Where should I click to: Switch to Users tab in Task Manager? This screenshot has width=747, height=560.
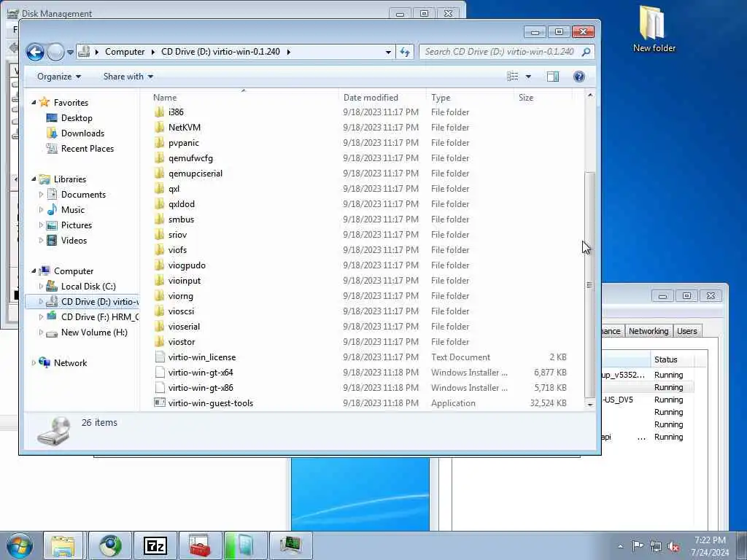(x=687, y=331)
